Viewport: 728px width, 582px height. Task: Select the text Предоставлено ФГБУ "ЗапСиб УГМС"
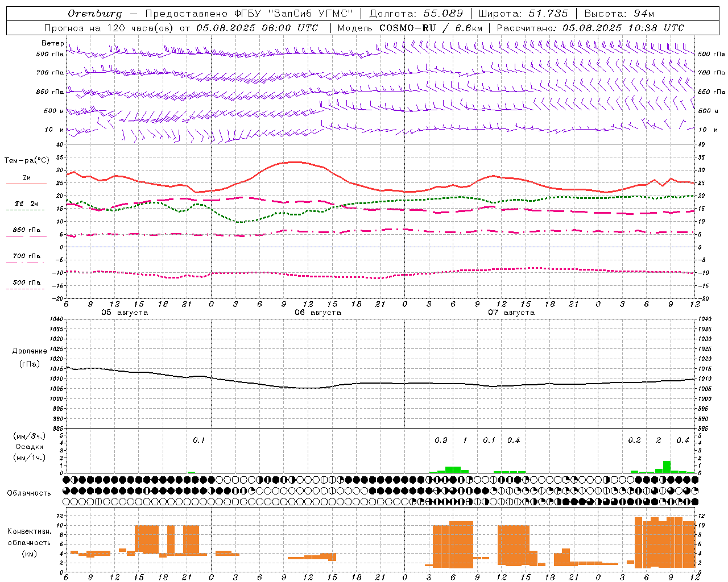[250, 14]
